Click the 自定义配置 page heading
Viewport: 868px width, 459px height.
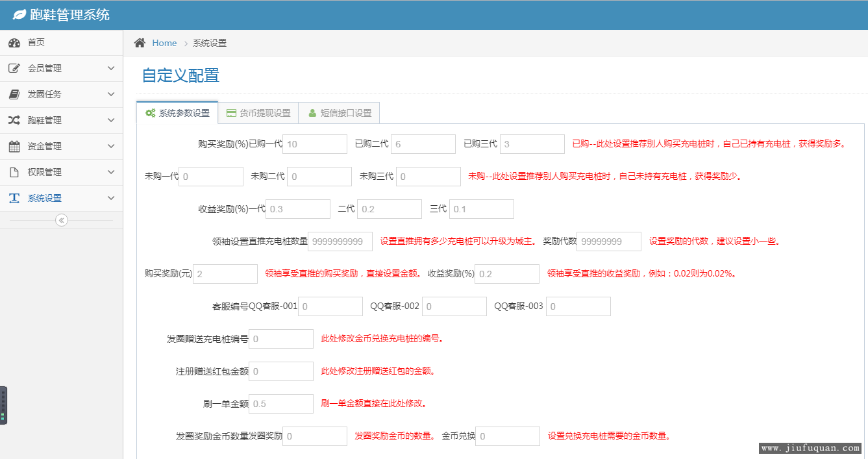180,75
